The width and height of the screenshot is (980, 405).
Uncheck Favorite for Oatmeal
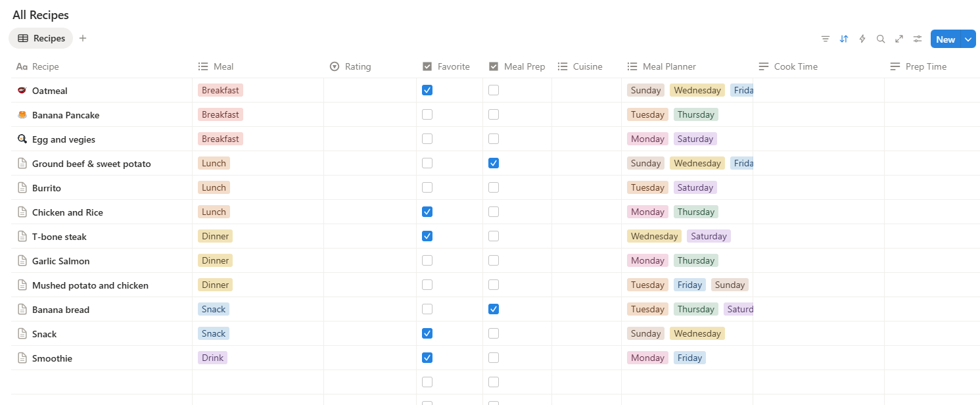[427, 91]
